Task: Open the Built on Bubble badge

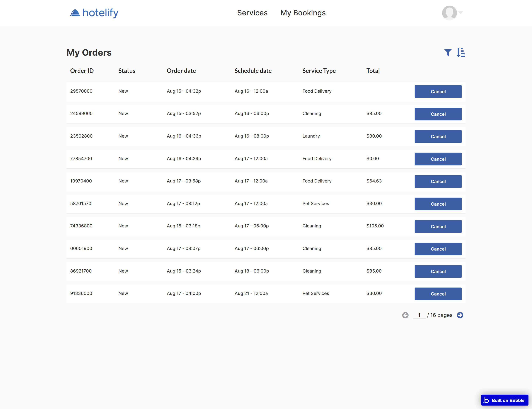Action: point(504,400)
